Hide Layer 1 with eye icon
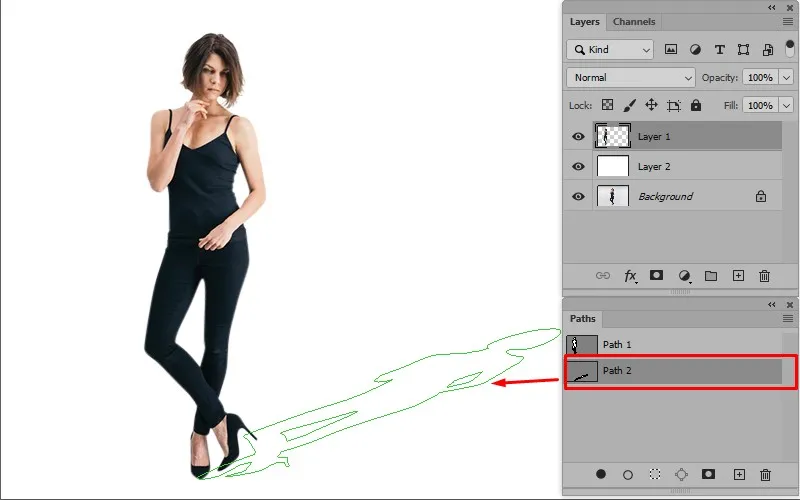 578,136
